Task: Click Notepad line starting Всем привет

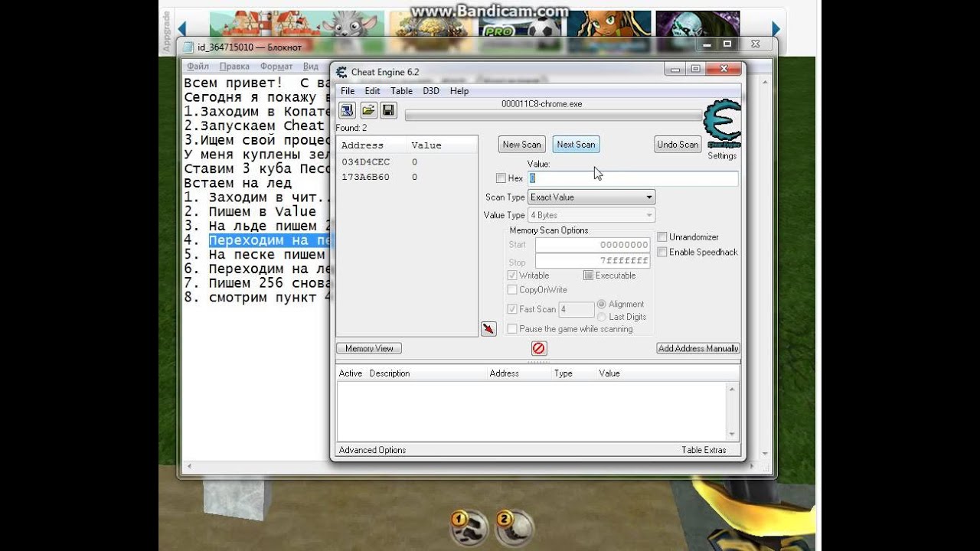Action: coord(257,83)
